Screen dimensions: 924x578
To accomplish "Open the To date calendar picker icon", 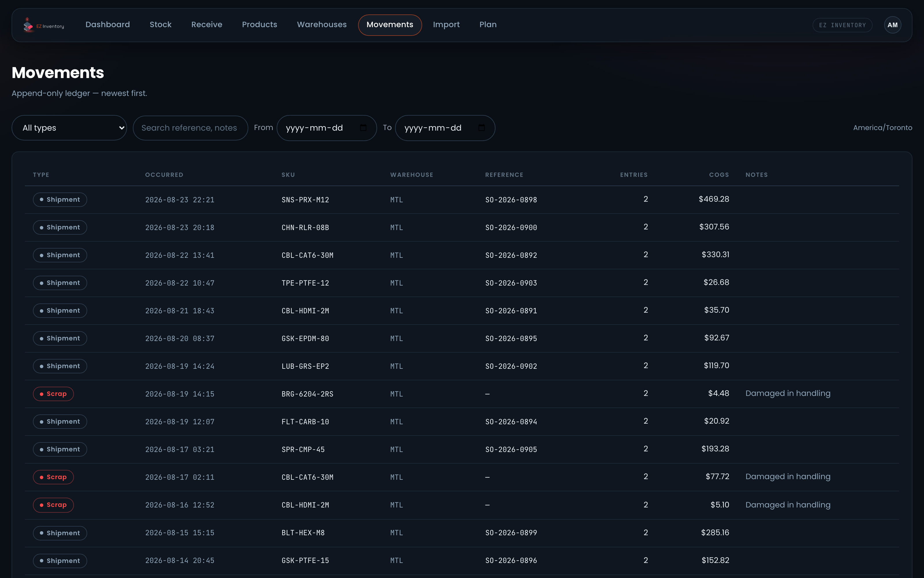I will coord(481,128).
